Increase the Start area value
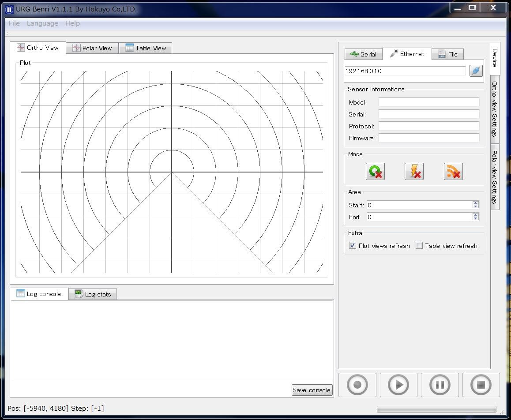Viewport: 511px width, 420px height. point(476,202)
